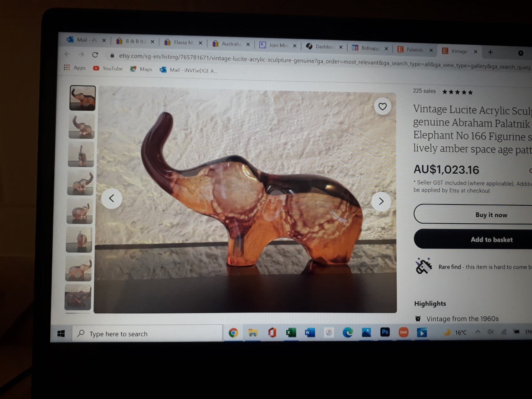Reload the Etsy page

[95, 54]
